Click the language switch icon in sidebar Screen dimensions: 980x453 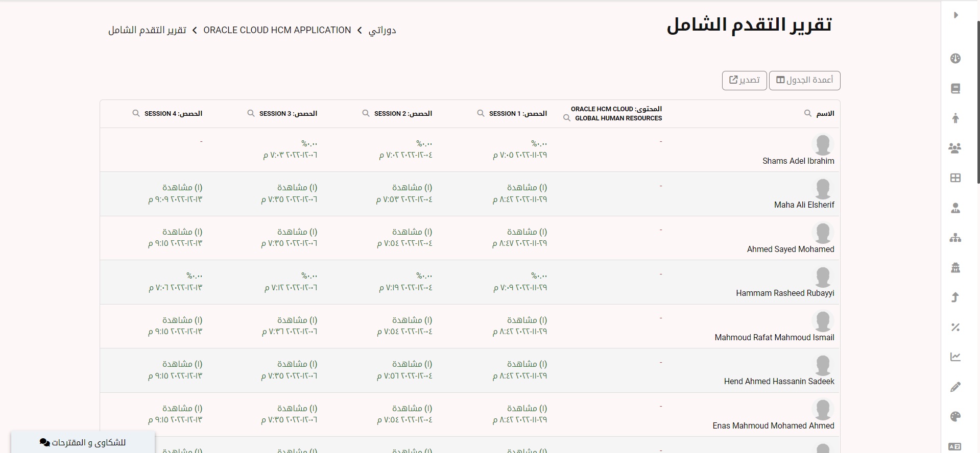click(955, 446)
